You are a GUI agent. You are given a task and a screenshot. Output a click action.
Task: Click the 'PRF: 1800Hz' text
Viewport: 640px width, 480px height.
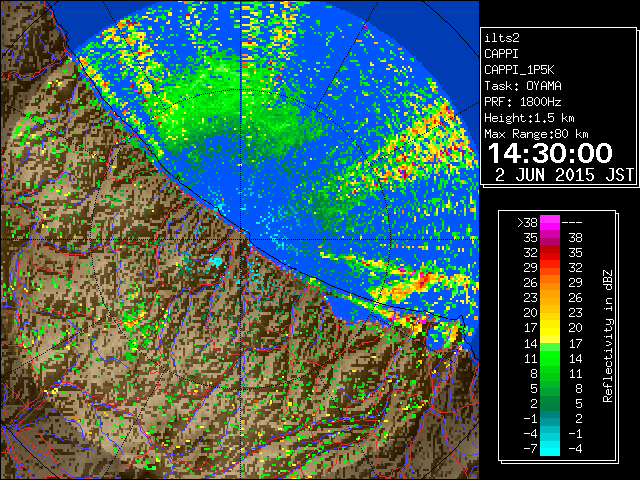point(523,102)
